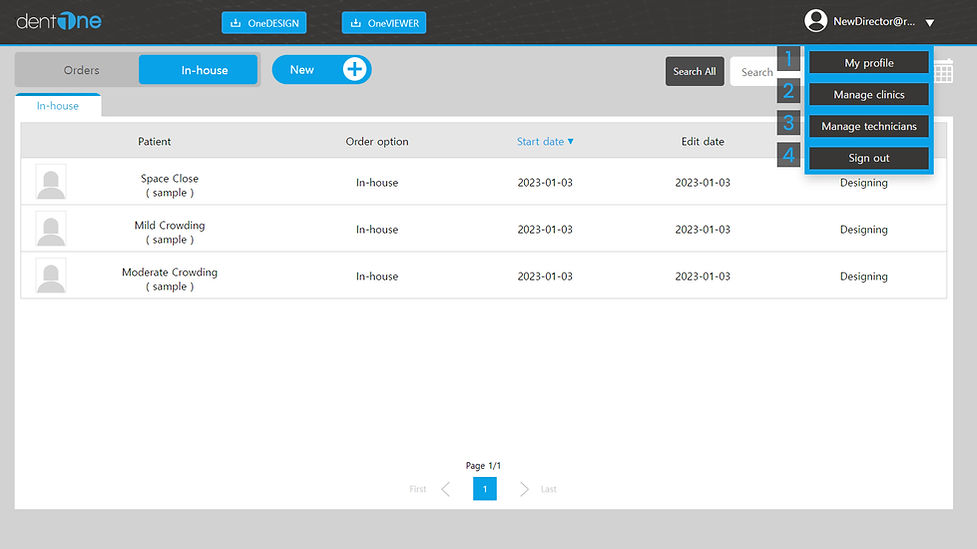The width and height of the screenshot is (977, 549).
Task: Collapse the account dropdown arrow
Action: [x=930, y=22]
